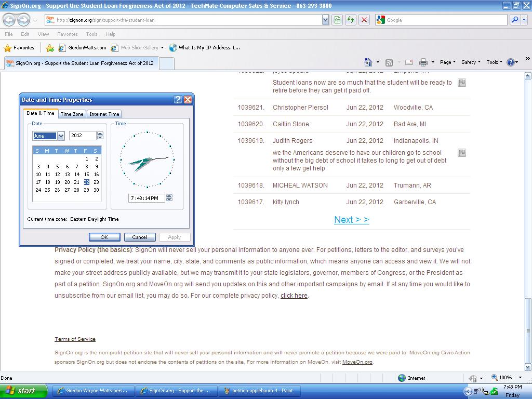Screen dimensions: 532x399
Task: Click the time field showing 7:43:14 PM
Action: pos(147,198)
